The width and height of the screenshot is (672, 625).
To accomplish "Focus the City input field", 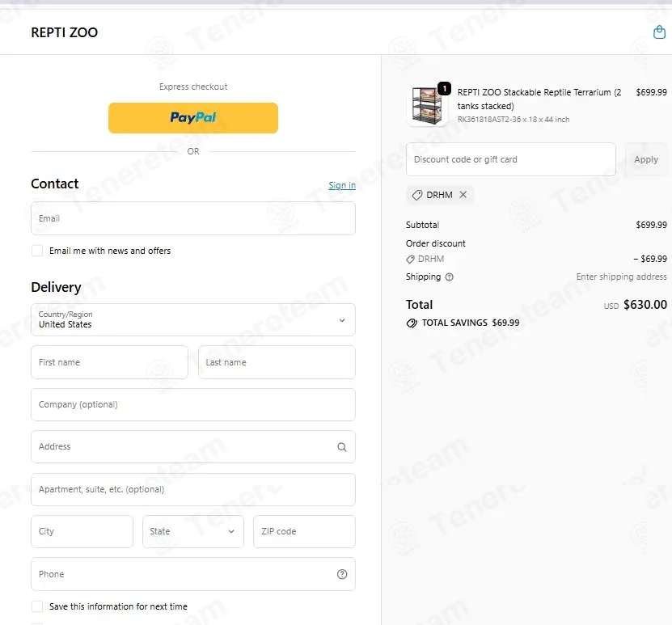I will (x=82, y=531).
